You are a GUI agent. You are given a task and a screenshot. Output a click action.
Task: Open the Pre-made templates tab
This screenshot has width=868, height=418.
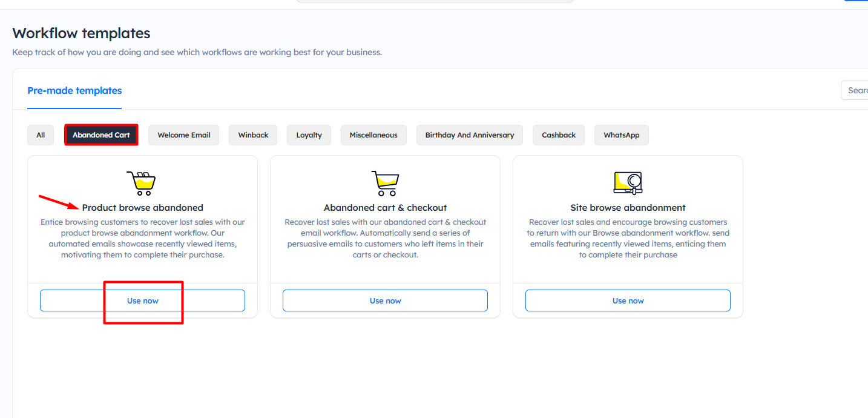coord(74,91)
